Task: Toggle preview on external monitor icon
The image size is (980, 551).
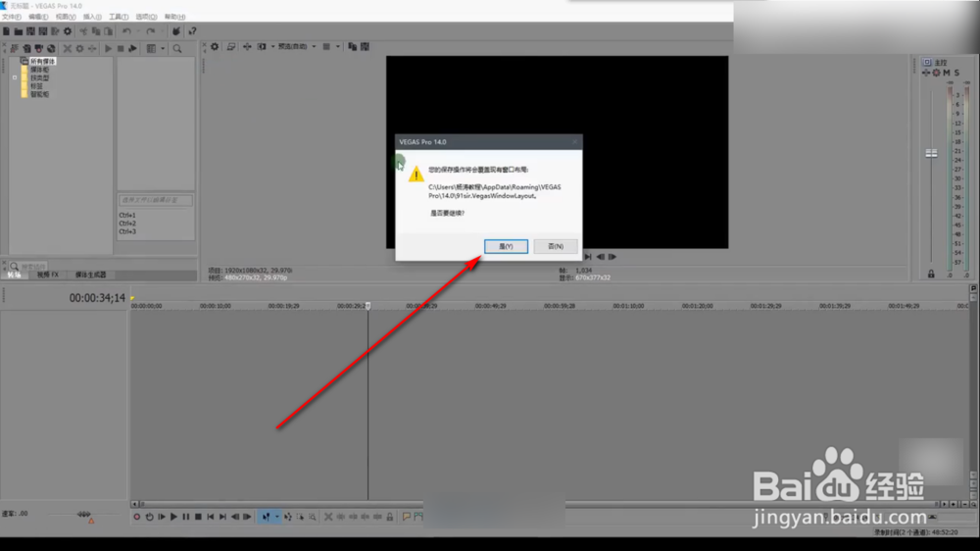Action: (231, 46)
